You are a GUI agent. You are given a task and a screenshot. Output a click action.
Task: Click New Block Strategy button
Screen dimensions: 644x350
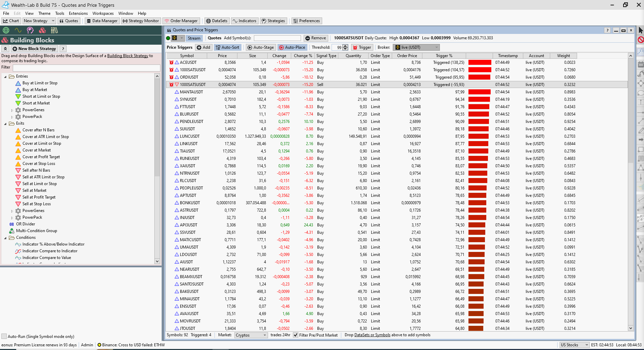(x=34, y=49)
